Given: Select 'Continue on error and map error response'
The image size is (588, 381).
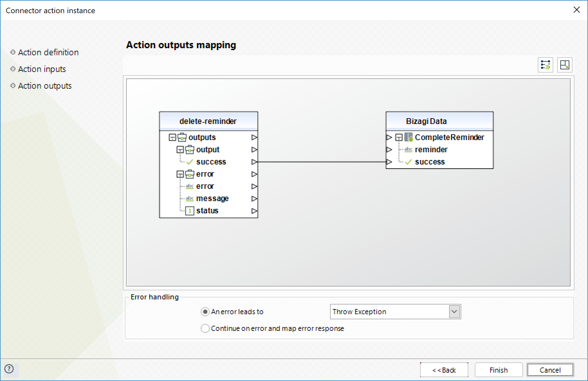Looking at the screenshot, I should click(205, 328).
